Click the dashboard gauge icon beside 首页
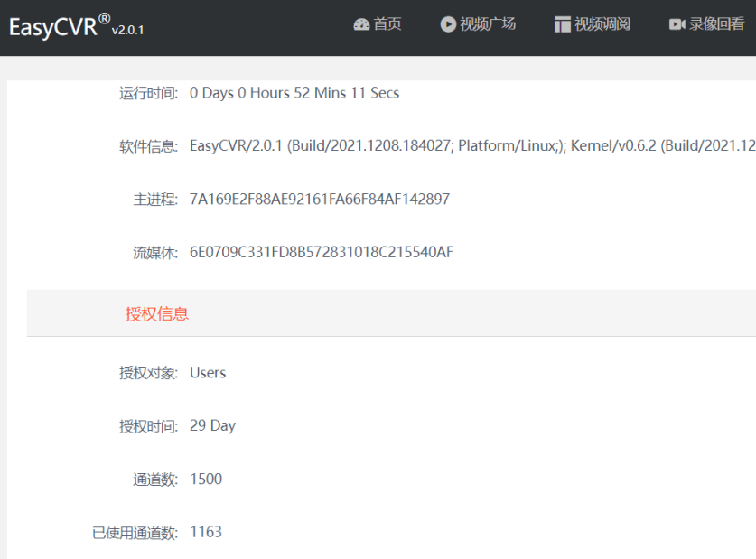This screenshot has width=756, height=559. pyautogui.click(x=361, y=24)
